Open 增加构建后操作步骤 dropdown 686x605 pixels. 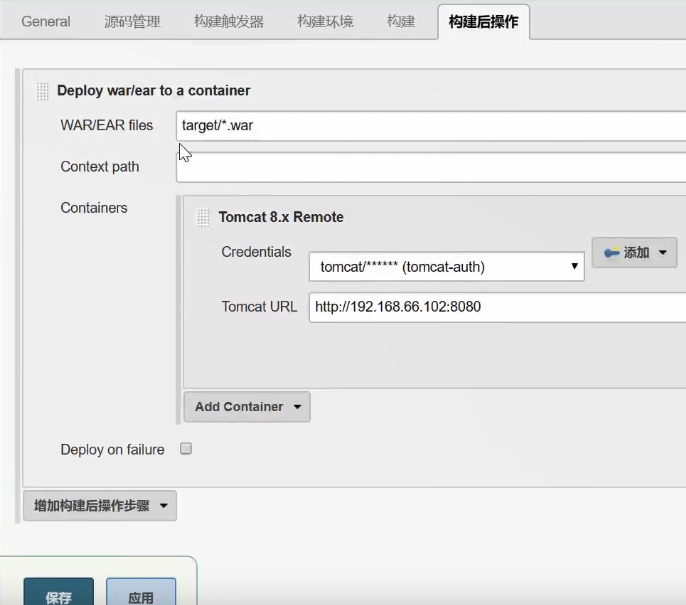100,506
